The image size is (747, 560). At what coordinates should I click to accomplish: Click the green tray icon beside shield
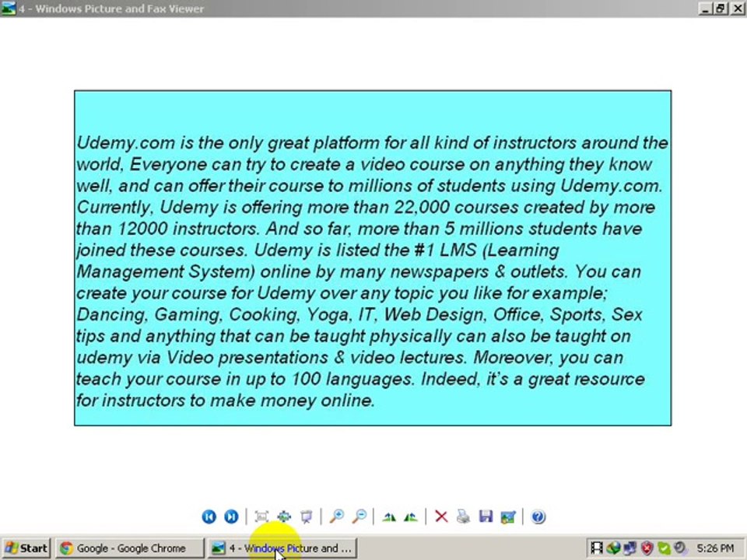tap(664, 548)
